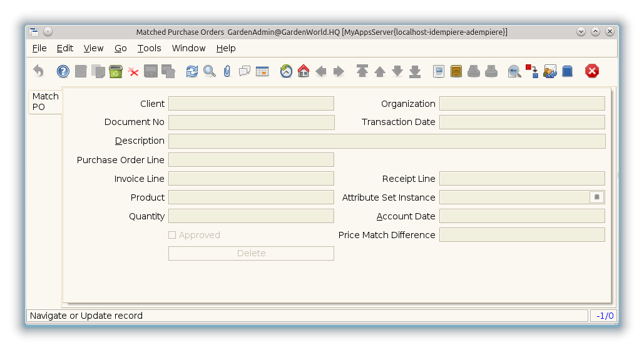Open the Attribute Set Instance picker button
Viewport: 644px width, 350px height.
[x=596, y=197]
